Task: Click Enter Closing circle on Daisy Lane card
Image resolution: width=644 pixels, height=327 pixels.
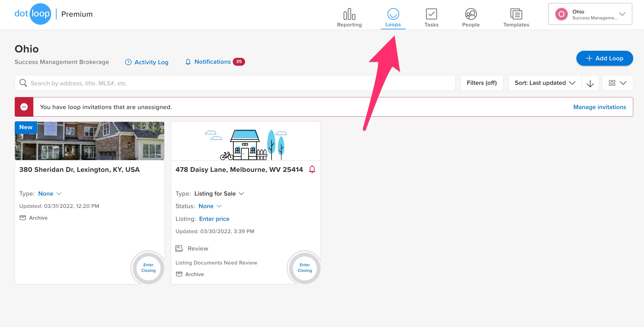Action: click(304, 267)
